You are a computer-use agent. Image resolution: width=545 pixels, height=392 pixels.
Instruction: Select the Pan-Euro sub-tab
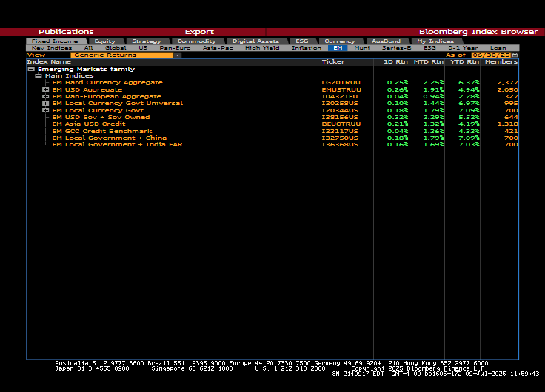coord(175,48)
